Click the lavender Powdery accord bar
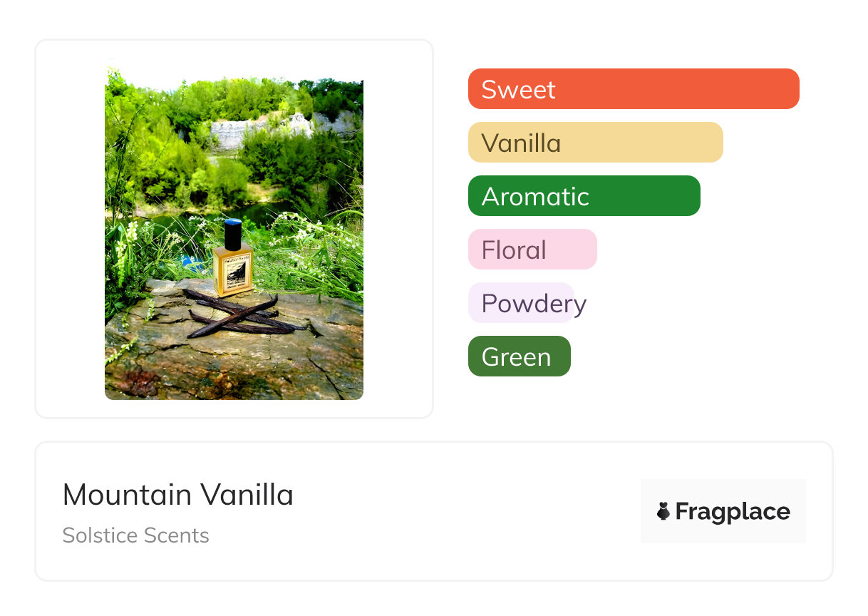868x616 pixels. tap(521, 303)
